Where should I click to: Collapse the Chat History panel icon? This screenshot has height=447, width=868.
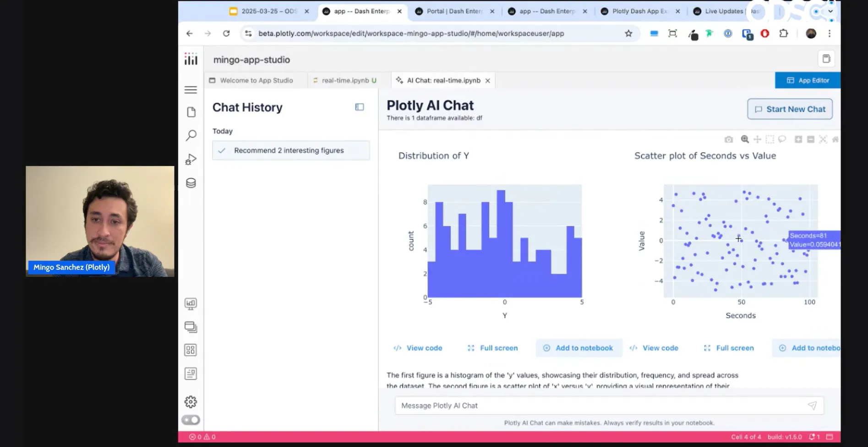(360, 107)
